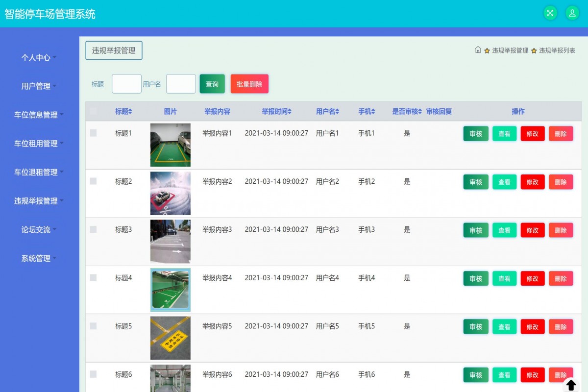This screenshot has width=588, height=392.
Task: Click the 查询 search button
Action: pyautogui.click(x=212, y=83)
